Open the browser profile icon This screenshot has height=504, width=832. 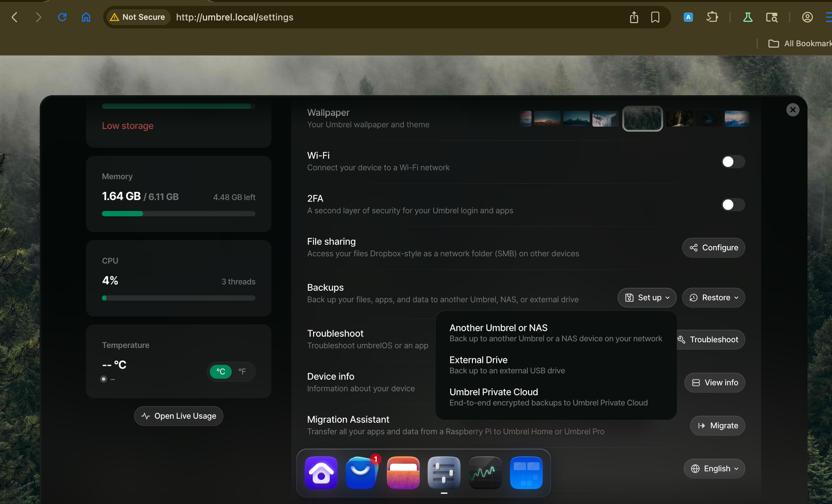point(807,17)
